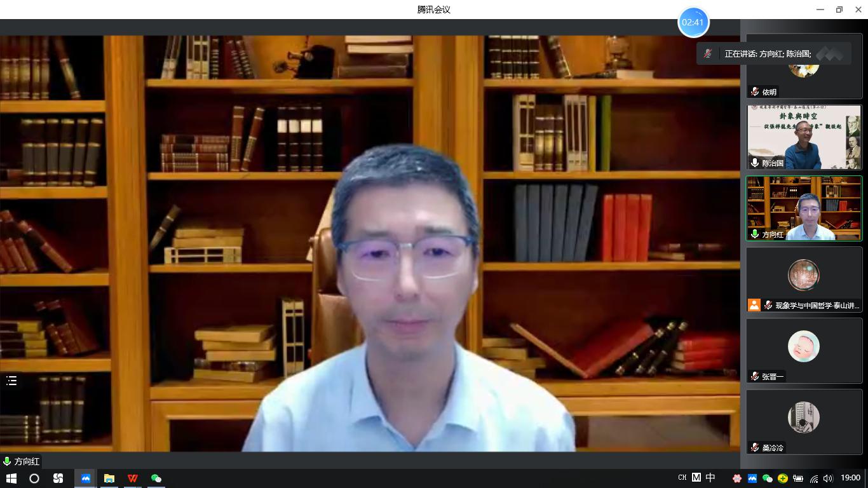The width and height of the screenshot is (868, 488).
Task: Open File Explorer from the taskbar
Action: [109, 478]
